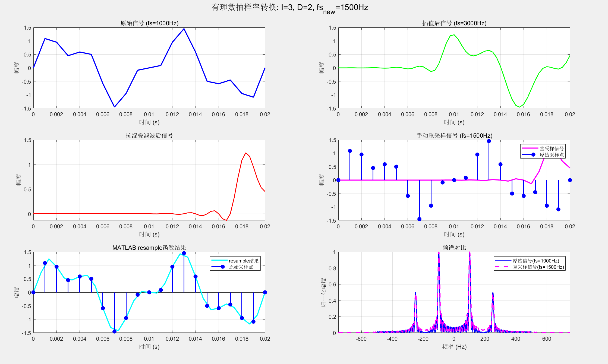The width and height of the screenshot is (608, 364).
Task: Click "重采样信号" legend entry in manual resample plot
Action: tap(552, 148)
